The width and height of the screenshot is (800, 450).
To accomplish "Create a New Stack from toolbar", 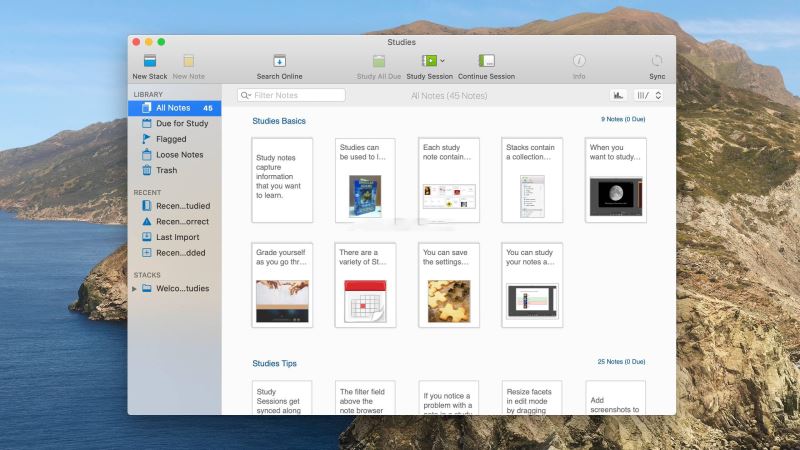I will (149, 66).
